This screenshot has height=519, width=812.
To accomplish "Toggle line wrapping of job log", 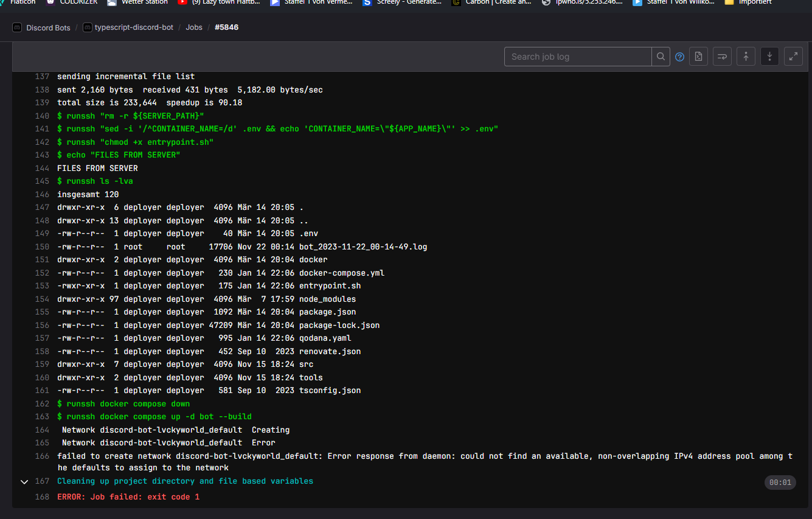I will pos(722,57).
